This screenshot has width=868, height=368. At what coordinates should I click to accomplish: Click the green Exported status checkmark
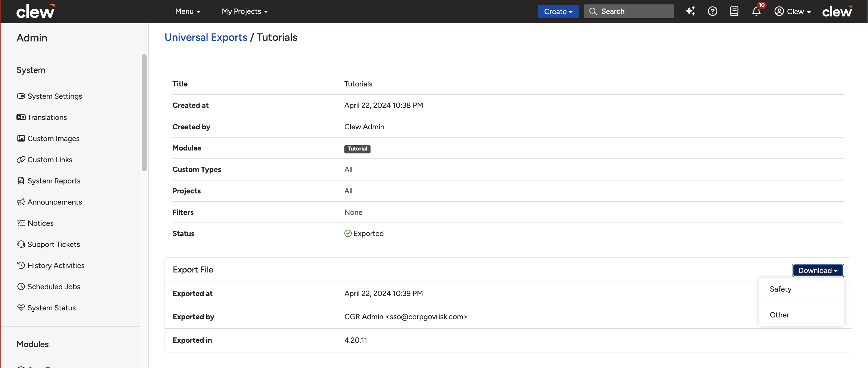348,233
